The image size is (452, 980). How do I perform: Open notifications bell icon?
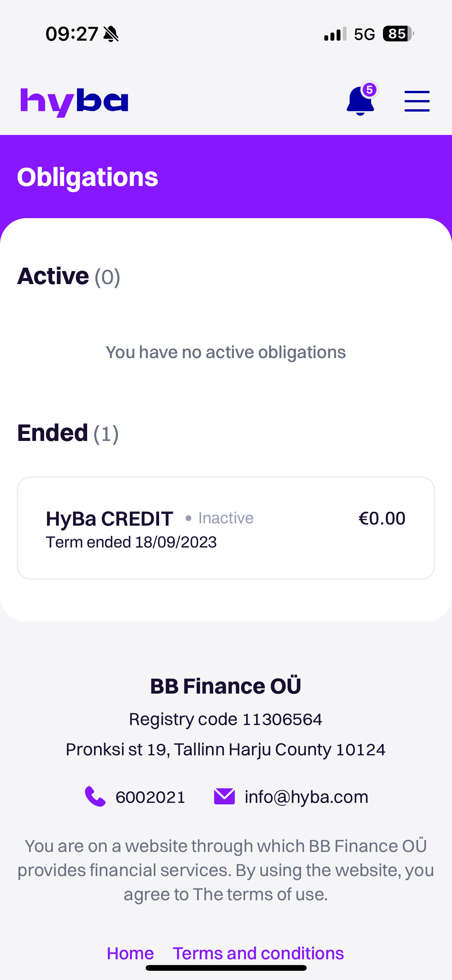pos(360,102)
